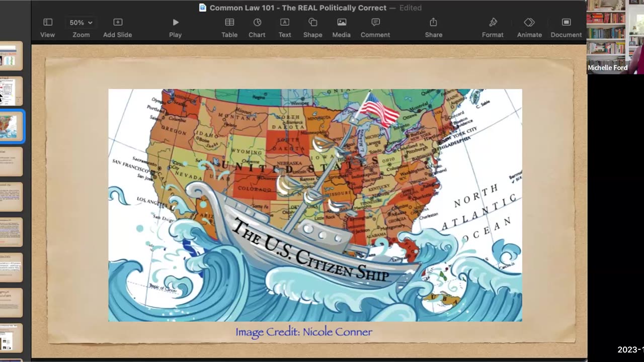Click the Image Credit: Nicole Conner text
The width and height of the screenshot is (644, 362).
(x=304, y=332)
